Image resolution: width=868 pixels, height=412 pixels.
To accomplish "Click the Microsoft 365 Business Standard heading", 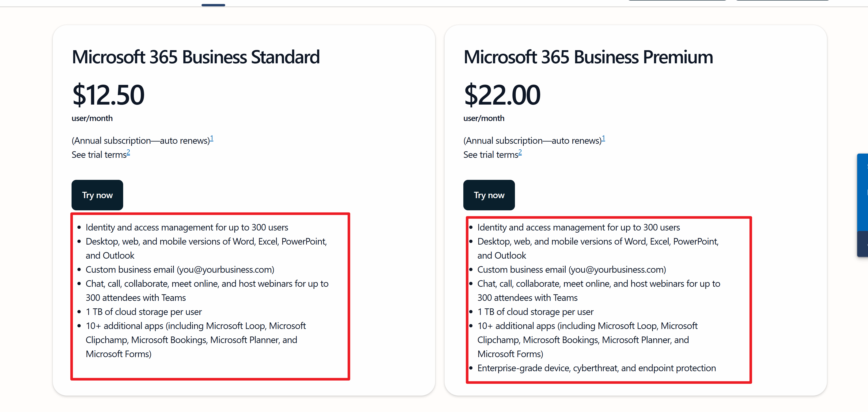I will [196, 57].
